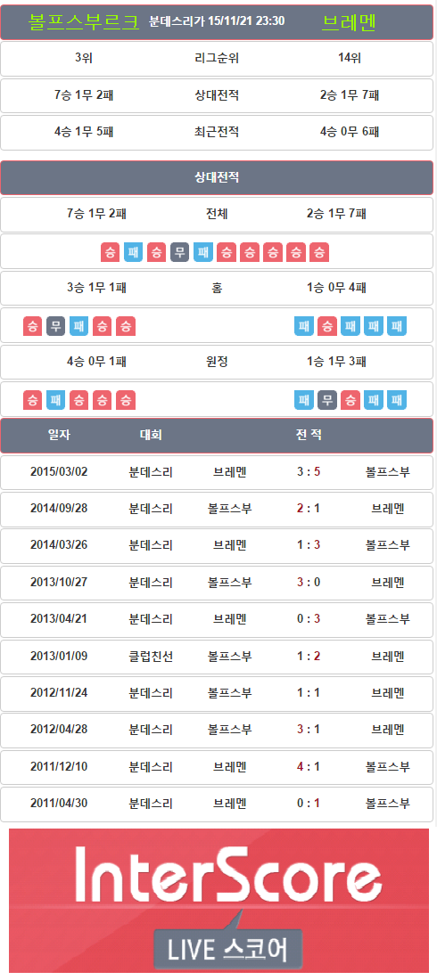Viewport: 437px width, 980px height.
Task: Click 분데스리 in the 2015/03/02 row
Action: tap(151, 472)
